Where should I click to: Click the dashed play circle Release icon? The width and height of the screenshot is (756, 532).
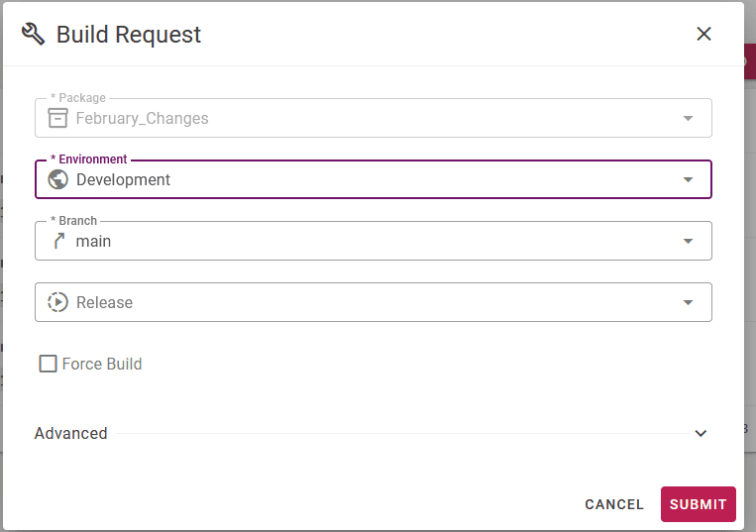(57, 302)
